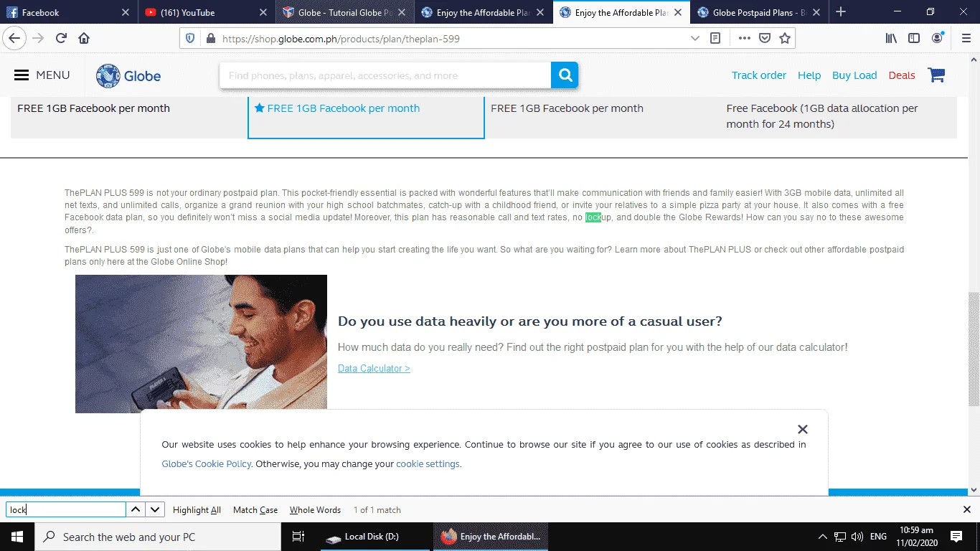Switch to Firefox taskbar window

[491, 537]
